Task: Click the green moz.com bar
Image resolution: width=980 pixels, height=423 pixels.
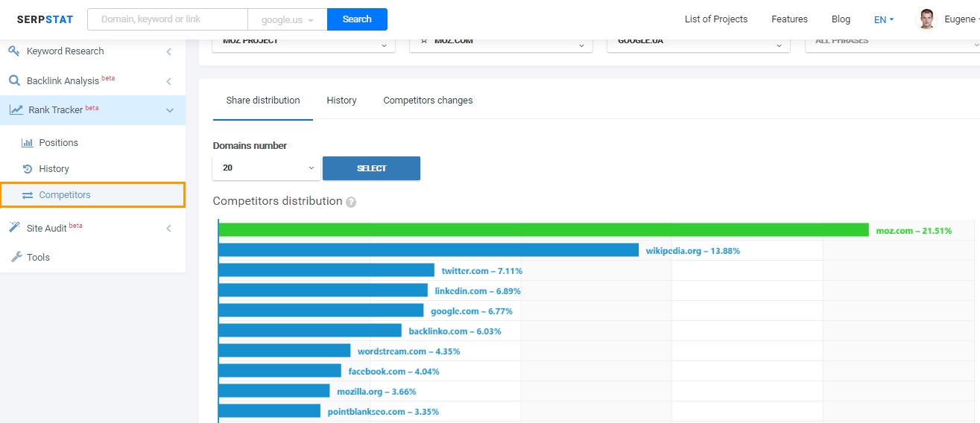Action: [544, 230]
